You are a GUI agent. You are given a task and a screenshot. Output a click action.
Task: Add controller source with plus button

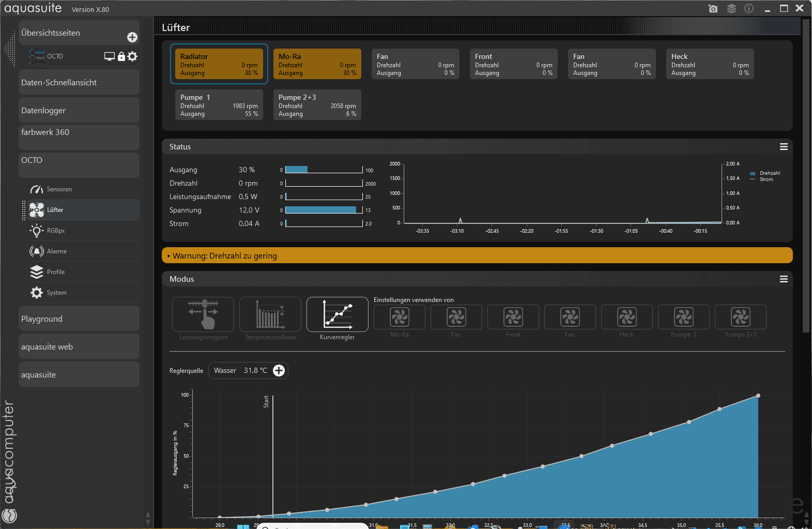279,370
